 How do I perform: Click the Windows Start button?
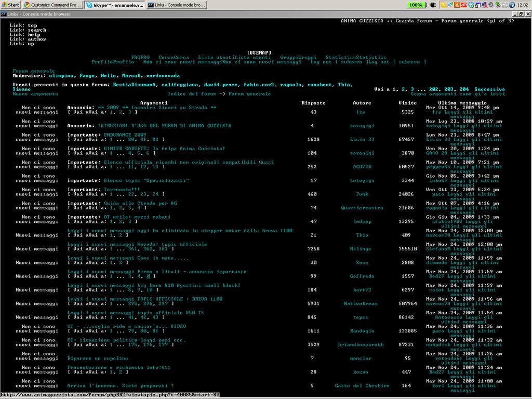pos(10,5)
